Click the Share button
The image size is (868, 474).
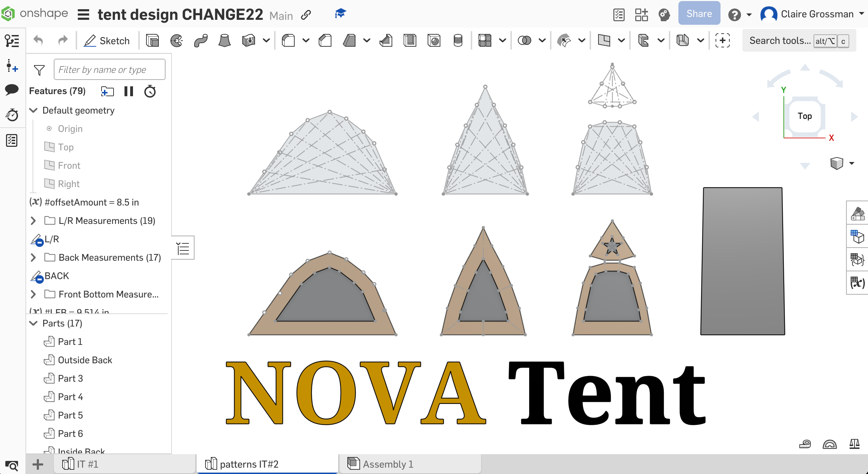[x=699, y=13]
